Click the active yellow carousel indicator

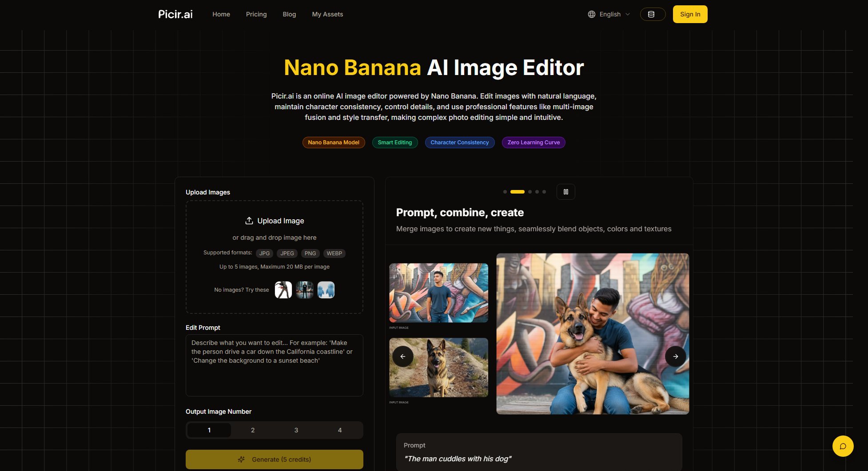[518, 192]
